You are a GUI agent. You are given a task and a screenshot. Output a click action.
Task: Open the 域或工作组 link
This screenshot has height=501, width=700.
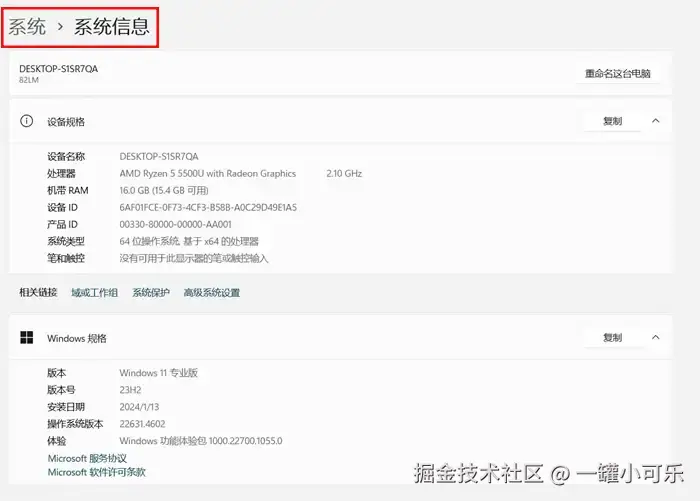[x=94, y=292]
